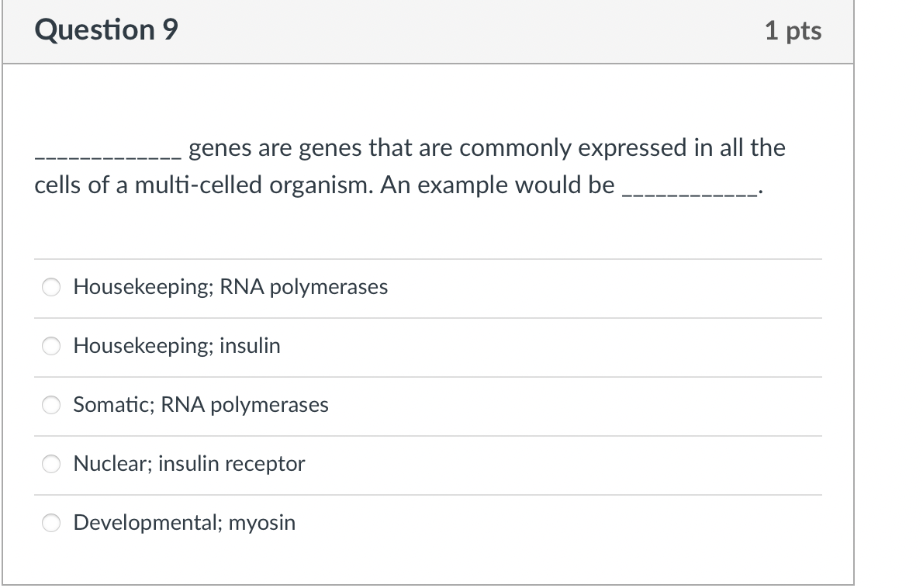Click the 'Question 9' heading
Screen dimensions: 923x588
point(106,29)
